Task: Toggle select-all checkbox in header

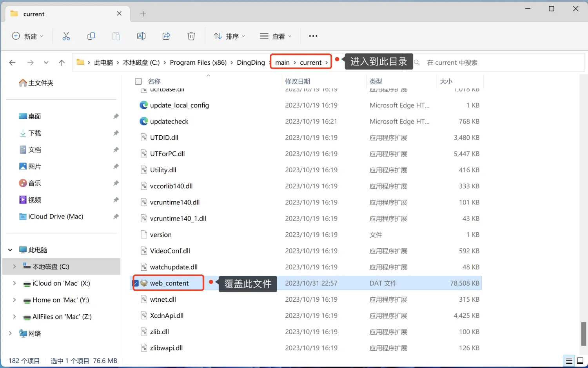Action: click(138, 81)
